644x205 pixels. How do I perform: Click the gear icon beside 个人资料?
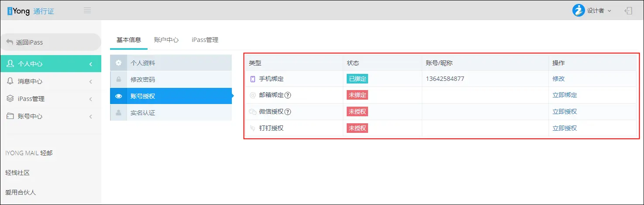(x=118, y=63)
